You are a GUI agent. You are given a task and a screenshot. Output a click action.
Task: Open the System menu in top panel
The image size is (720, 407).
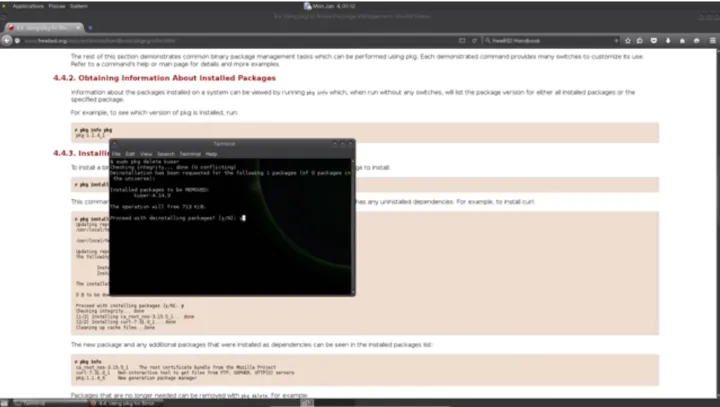pos(80,5)
